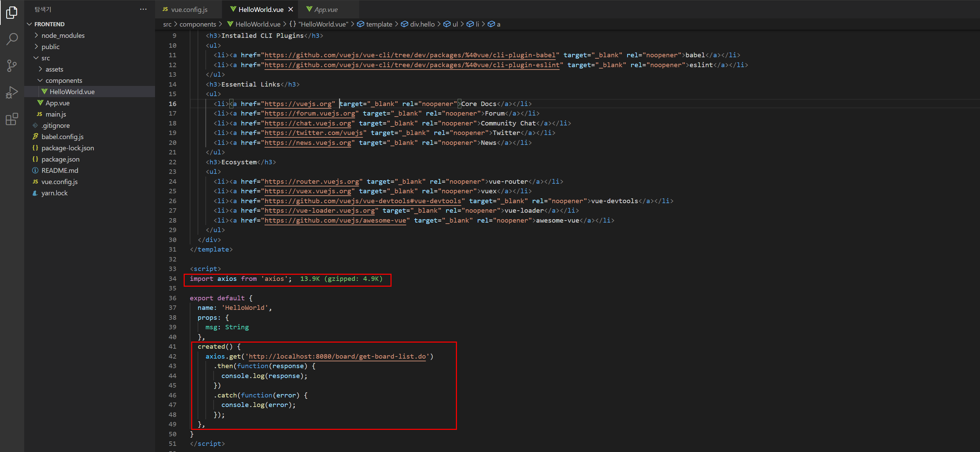The height and width of the screenshot is (452, 980).
Task: Switch to the App.vue tab
Action: point(325,10)
